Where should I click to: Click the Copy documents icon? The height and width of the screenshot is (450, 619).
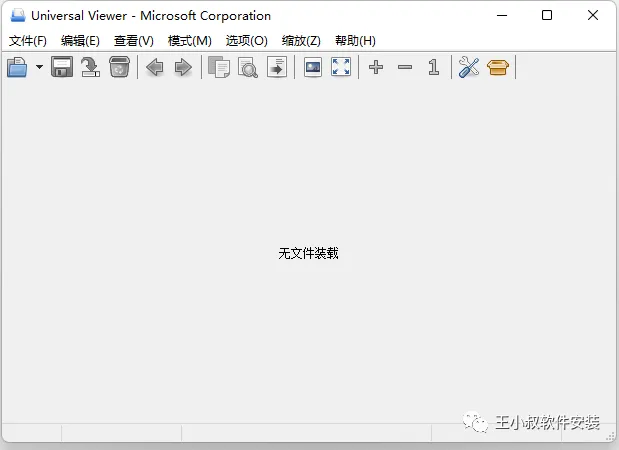(x=219, y=67)
